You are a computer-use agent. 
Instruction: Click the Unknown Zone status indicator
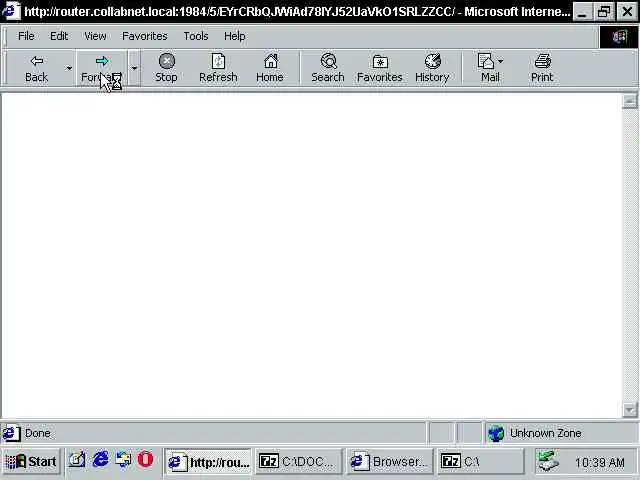561,433
